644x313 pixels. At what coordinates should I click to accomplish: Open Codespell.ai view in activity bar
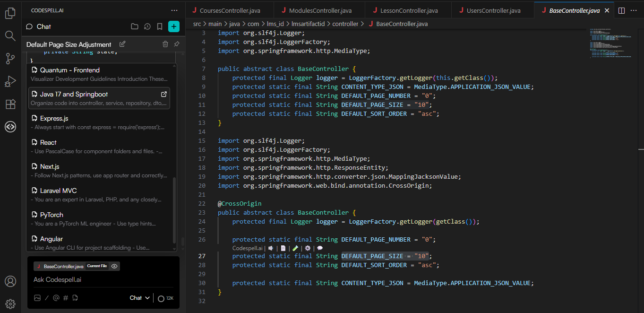[10, 127]
